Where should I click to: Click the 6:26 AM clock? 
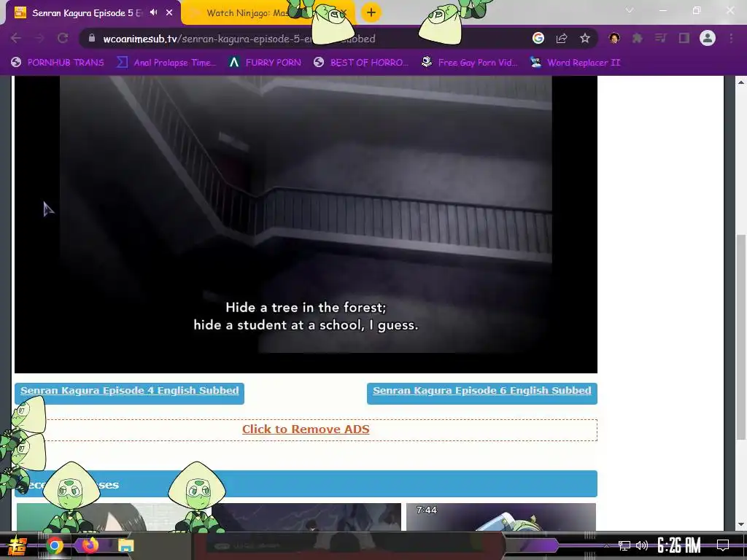tap(679, 545)
